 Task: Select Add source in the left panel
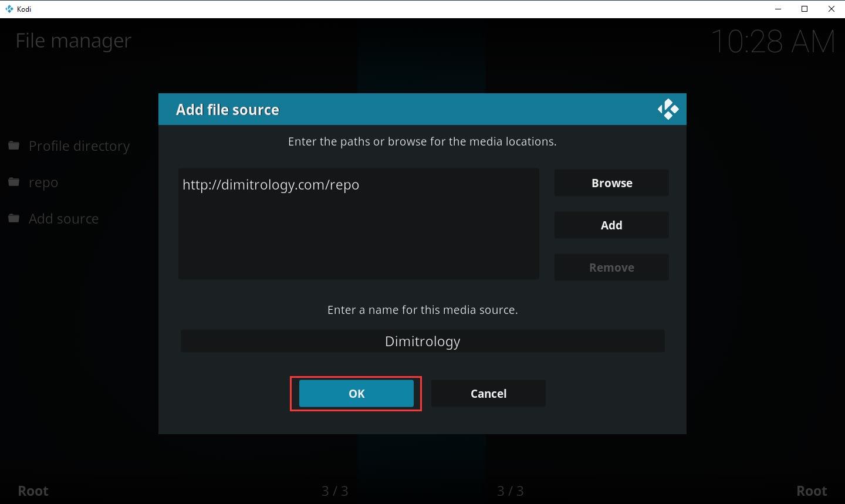(63, 218)
